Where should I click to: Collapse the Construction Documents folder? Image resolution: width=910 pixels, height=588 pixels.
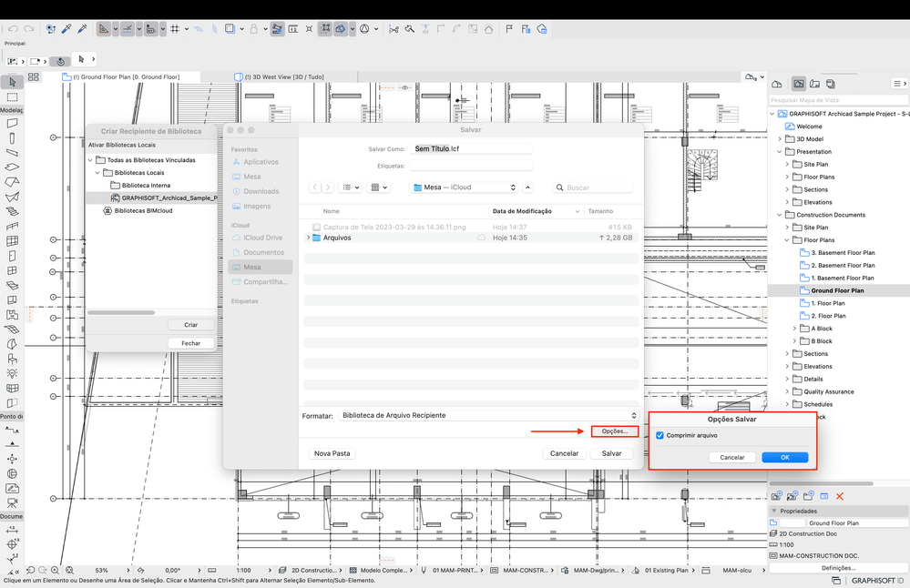(780, 215)
